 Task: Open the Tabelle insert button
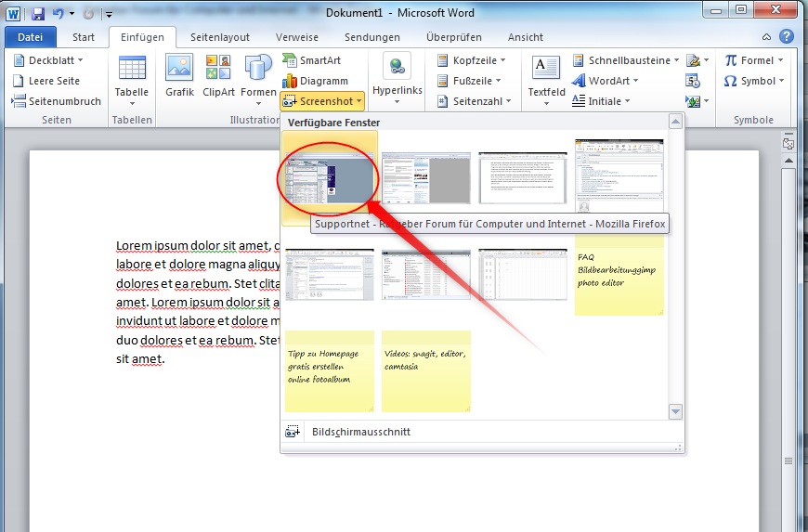coord(132,81)
